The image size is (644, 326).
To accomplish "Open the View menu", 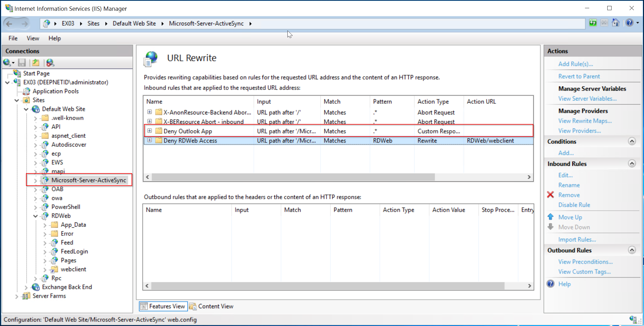I will pyautogui.click(x=33, y=38).
